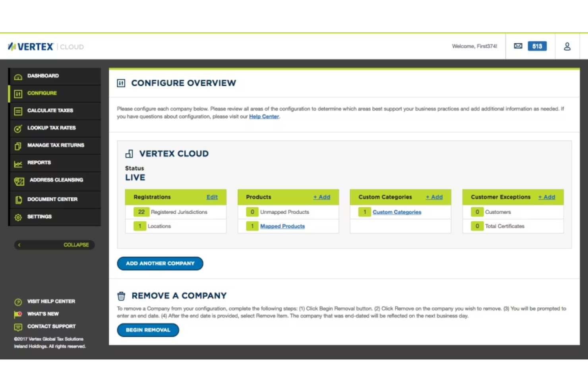Click + Add link for Custom Categories

click(434, 197)
